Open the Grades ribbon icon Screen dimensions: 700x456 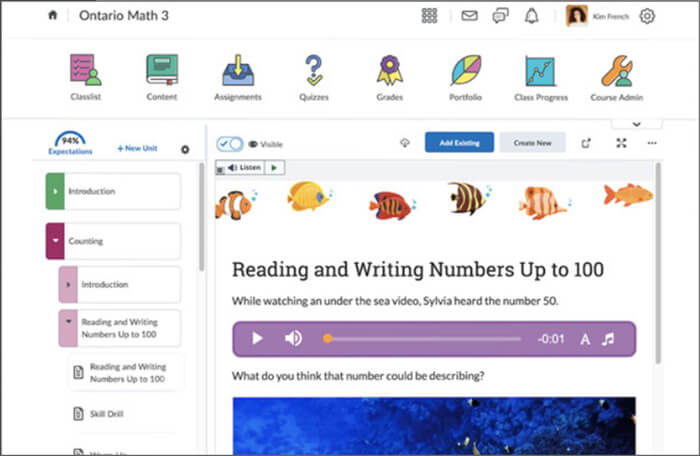click(390, 70)
